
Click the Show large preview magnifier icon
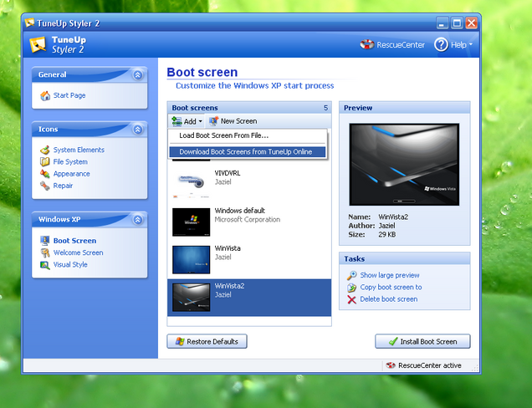[352, 275]
